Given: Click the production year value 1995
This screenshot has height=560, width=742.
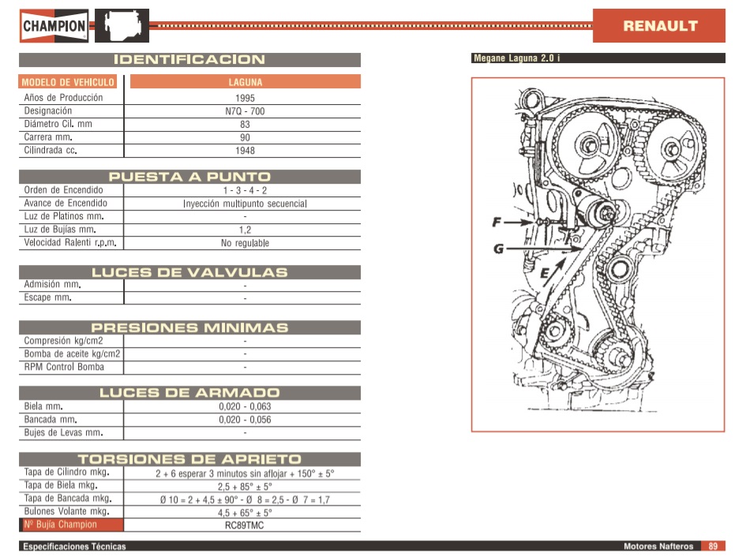Looking at the screenshot, I should (245, 99).
